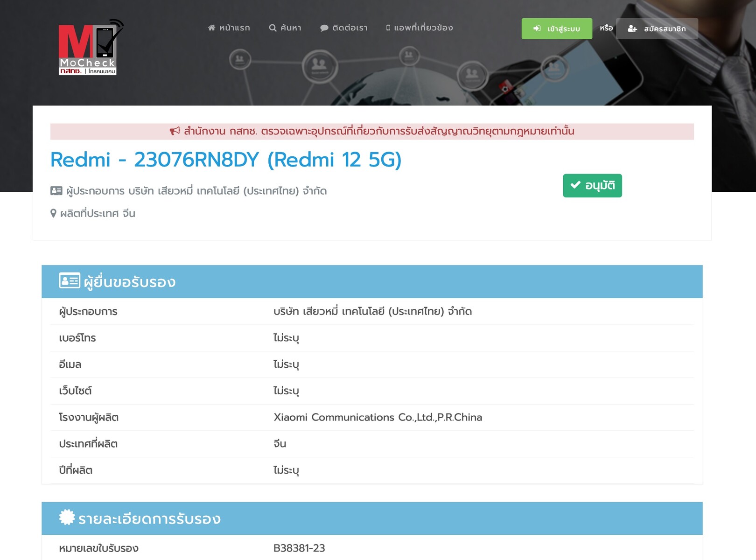Click the green อนุมัติ approved badge
The image size is (756, 560).
coord(592,186)
